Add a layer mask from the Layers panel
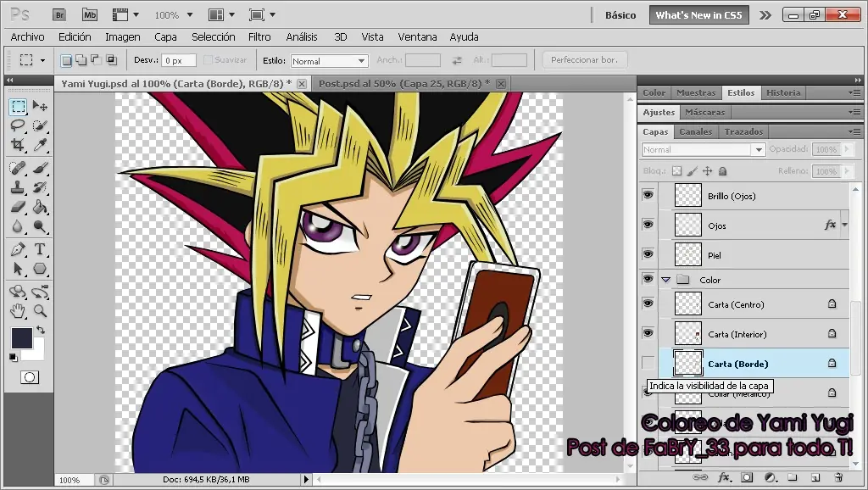 click(x=747, y=477)
